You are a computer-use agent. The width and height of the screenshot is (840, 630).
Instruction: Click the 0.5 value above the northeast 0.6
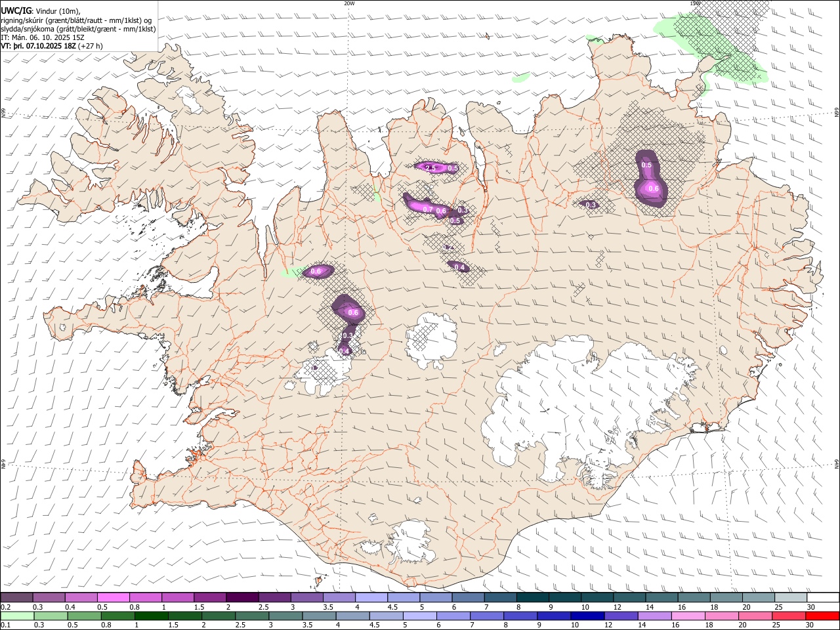click(x=646, y=165)
